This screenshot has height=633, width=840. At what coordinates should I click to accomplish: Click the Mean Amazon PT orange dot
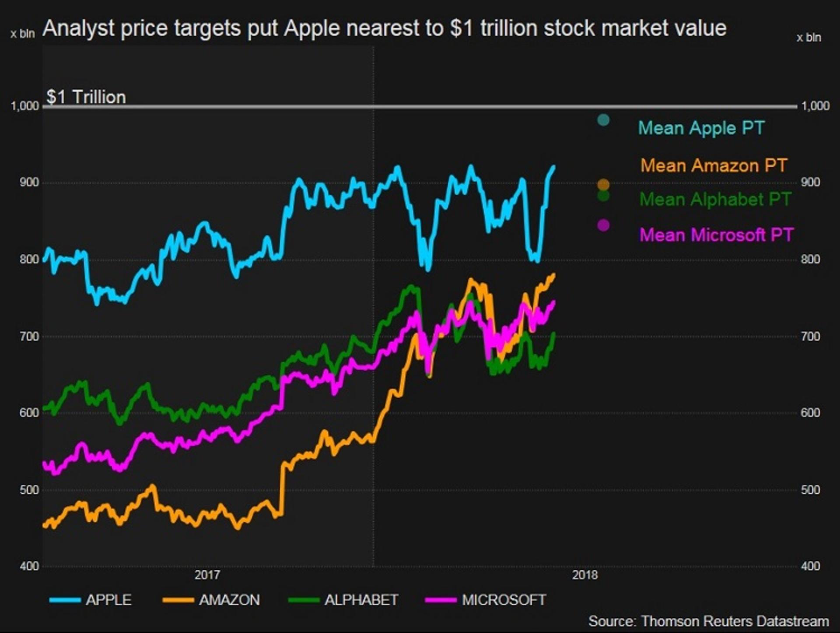click(603, 185)
